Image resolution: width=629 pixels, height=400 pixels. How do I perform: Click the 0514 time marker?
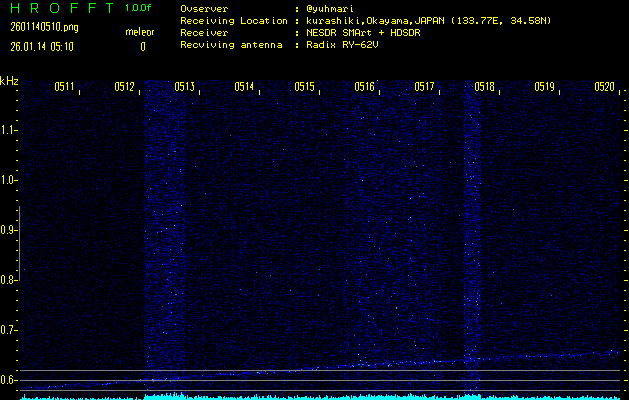pos(244,87)
